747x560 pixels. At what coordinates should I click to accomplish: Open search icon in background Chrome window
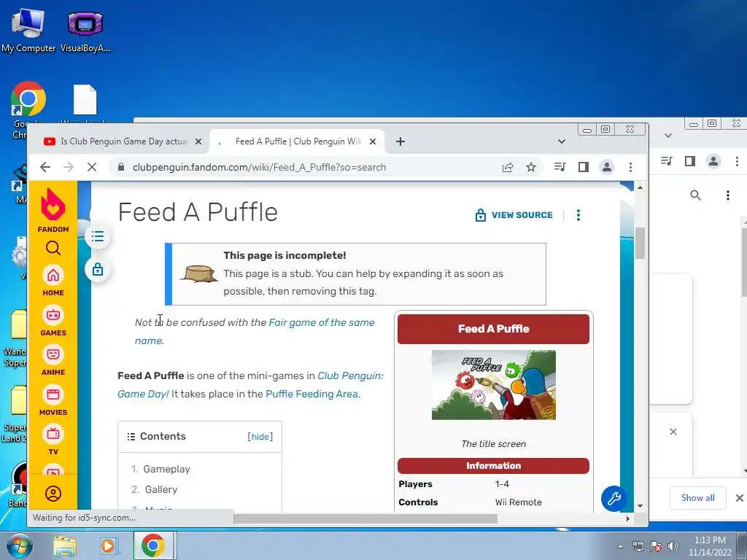(x=695, y=195)
